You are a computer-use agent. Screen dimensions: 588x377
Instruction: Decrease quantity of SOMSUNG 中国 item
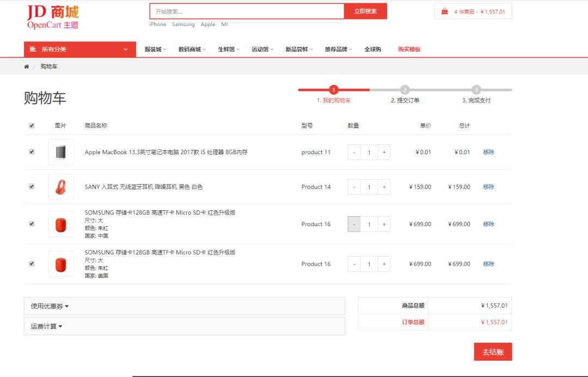(354, 224)
